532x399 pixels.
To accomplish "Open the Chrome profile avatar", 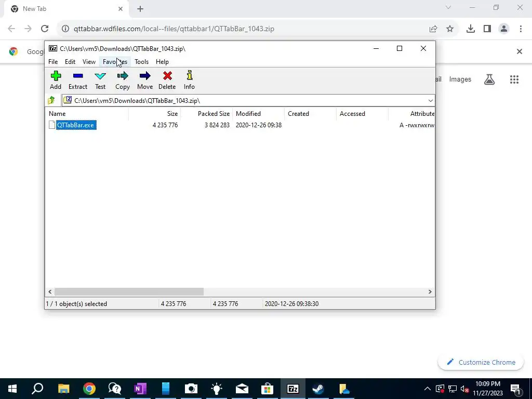I will pyautogui.click(x=504, y=29).
